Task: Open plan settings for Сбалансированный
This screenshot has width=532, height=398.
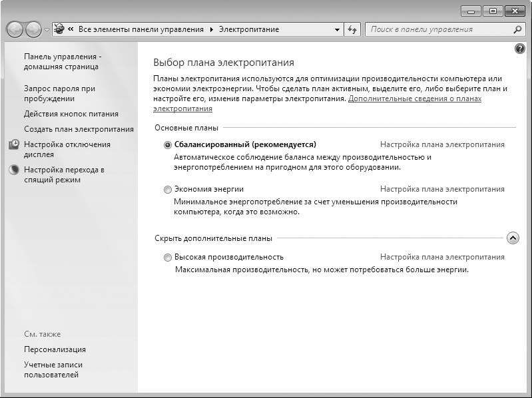Action: click(442, 144)
